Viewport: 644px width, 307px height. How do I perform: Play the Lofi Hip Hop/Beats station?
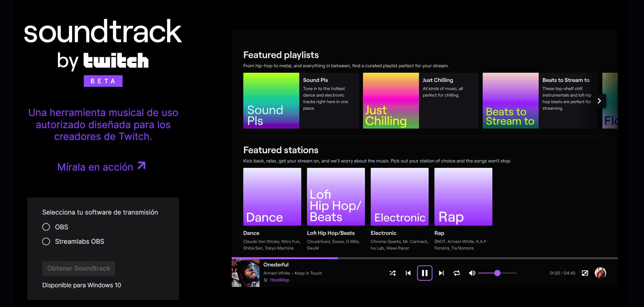336,197
